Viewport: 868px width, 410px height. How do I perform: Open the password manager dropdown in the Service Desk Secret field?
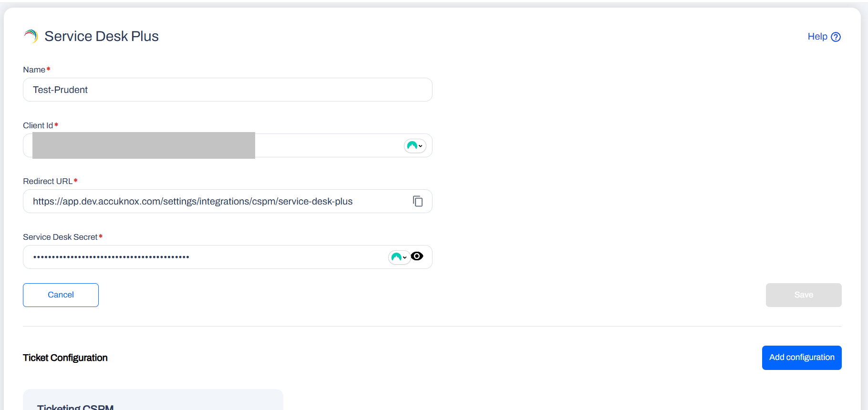[x=399, y=257]
